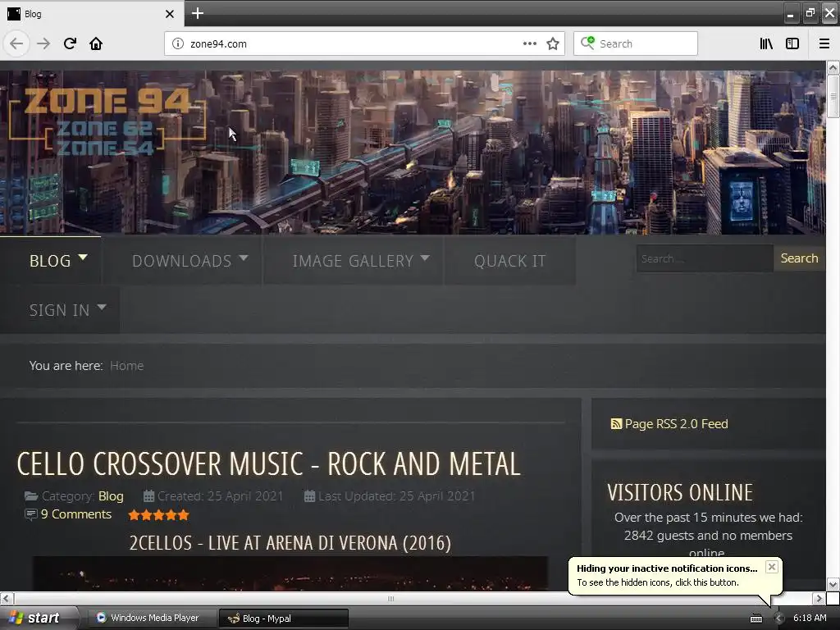Open the browser home page
Screen dimensions: 840x630
click(96, 43)
